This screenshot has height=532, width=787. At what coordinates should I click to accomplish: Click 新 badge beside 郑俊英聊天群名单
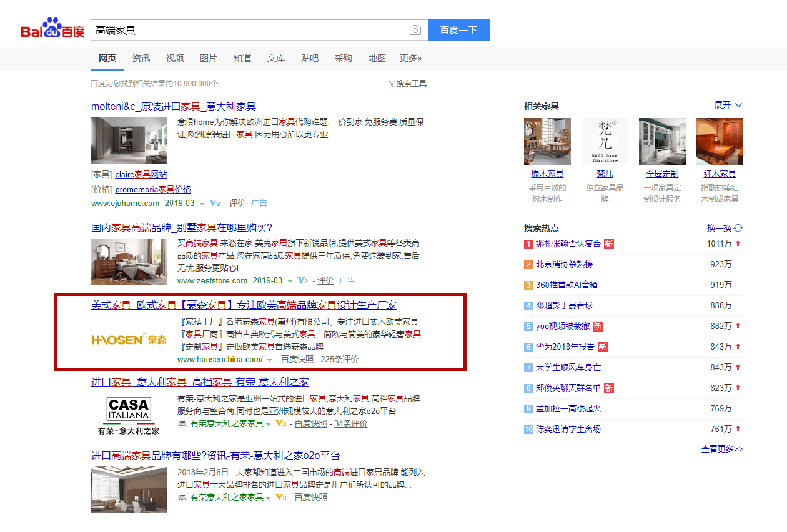pos(609,388)
